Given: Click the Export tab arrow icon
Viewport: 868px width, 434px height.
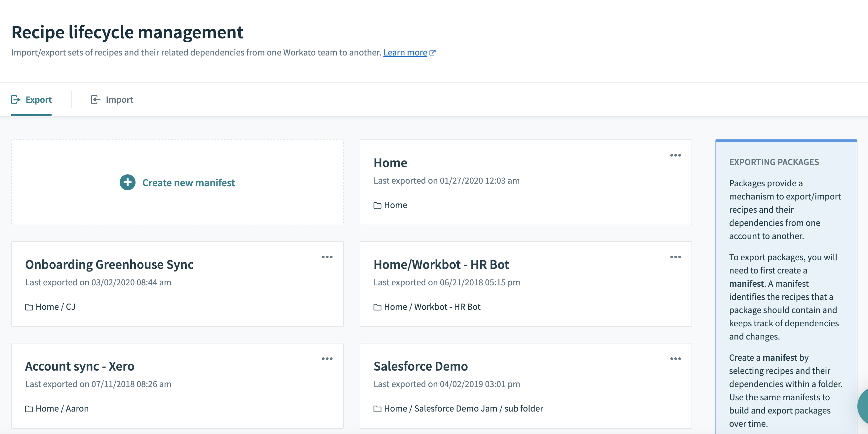Looking at the screenshot, I should point(15,99).
